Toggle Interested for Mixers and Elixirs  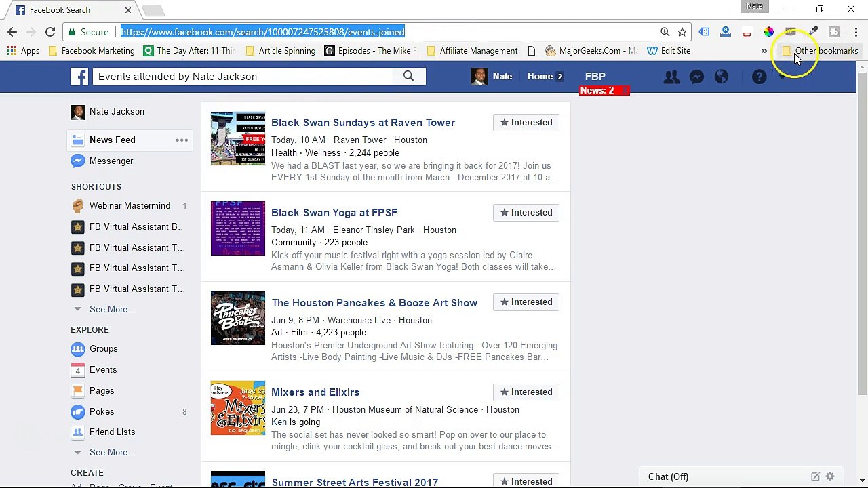coord(526,392)
